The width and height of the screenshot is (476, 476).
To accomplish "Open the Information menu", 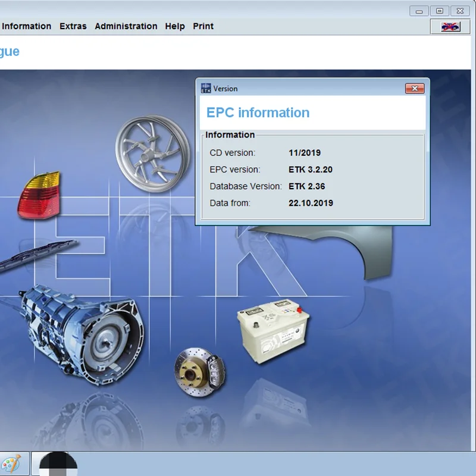I will (x=26, y=26).
